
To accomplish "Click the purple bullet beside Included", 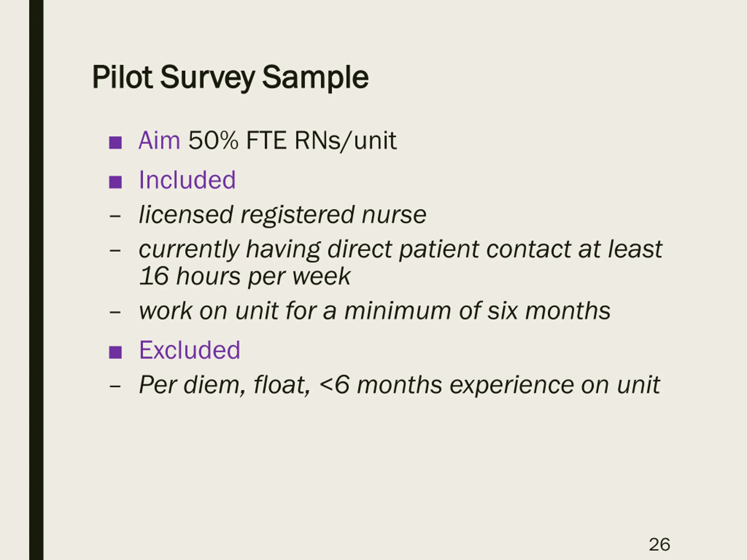I will pos(115,182).
